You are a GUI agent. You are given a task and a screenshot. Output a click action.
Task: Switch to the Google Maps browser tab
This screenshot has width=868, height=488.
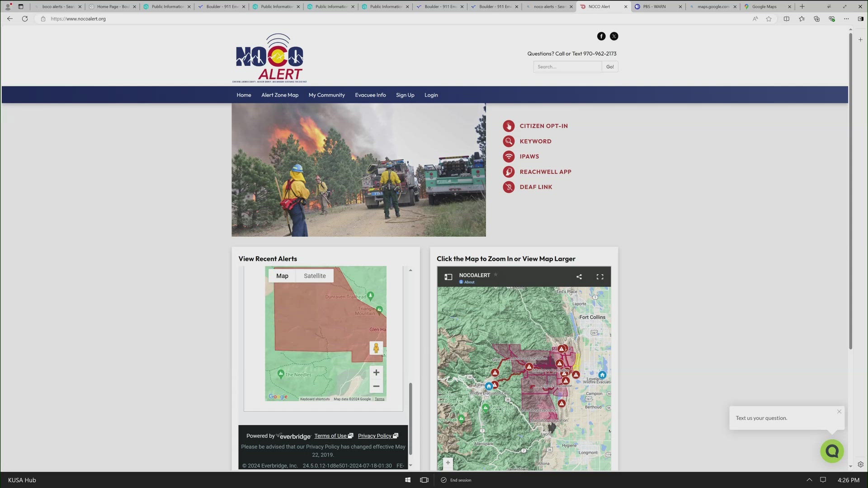[x=765, y=6]
